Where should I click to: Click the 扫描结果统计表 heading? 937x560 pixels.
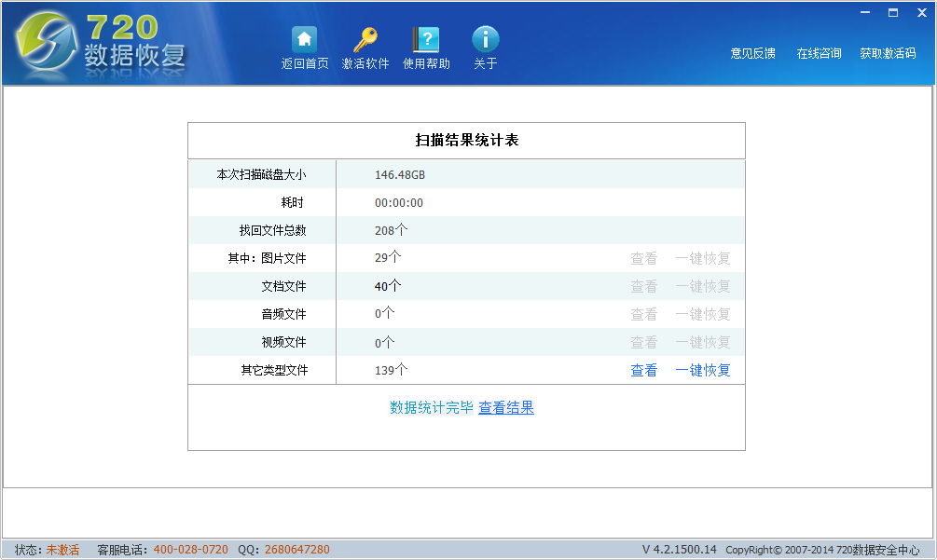[467, 141]
